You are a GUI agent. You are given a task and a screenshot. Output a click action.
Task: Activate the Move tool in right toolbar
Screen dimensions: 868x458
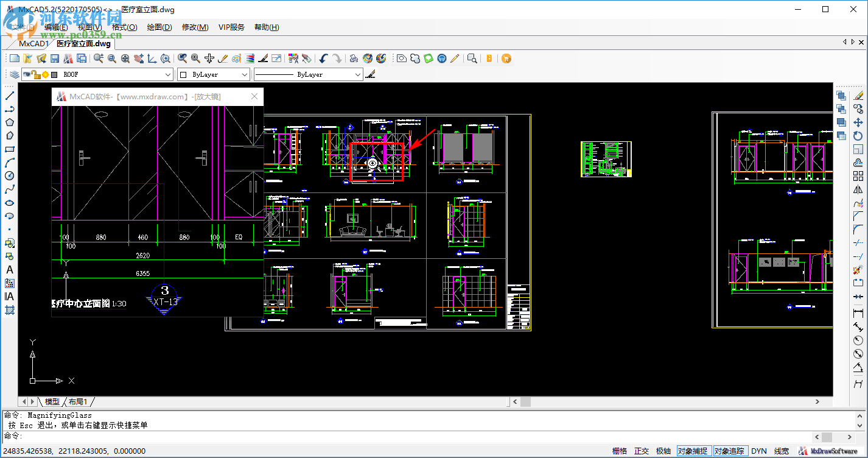tap(858, 122)
